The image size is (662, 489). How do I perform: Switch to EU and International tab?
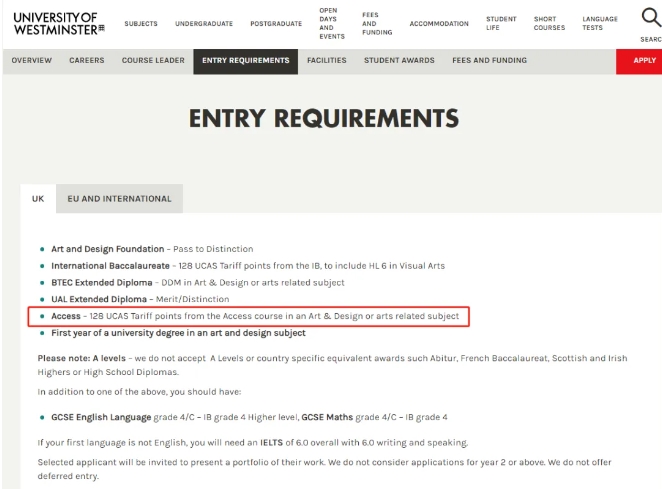(119, 198)
